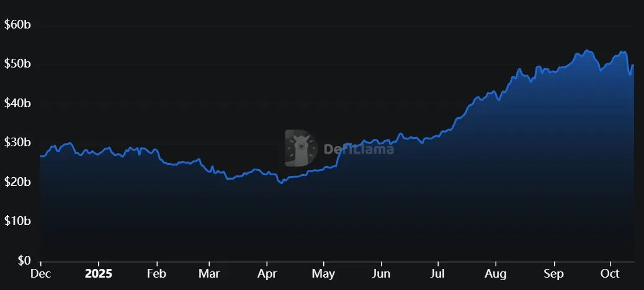This screenshot has height=290, width=644.
Task: Click the $0 baseline label
Action: tap(24, 260)
